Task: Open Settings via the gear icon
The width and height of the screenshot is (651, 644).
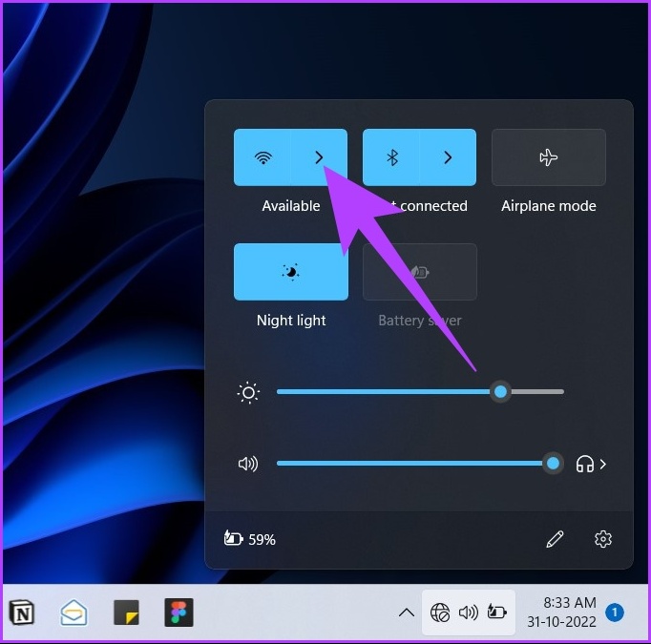Action: click(x=602, y=539)
